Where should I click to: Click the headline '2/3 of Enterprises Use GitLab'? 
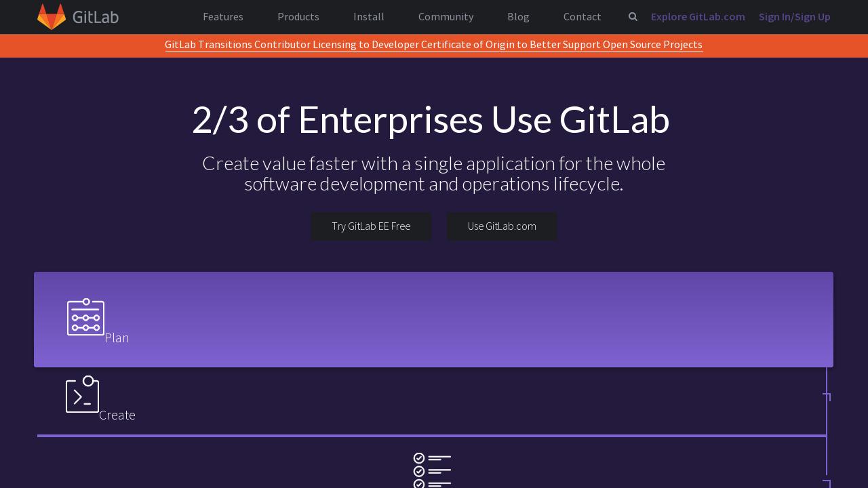[431, 120]
